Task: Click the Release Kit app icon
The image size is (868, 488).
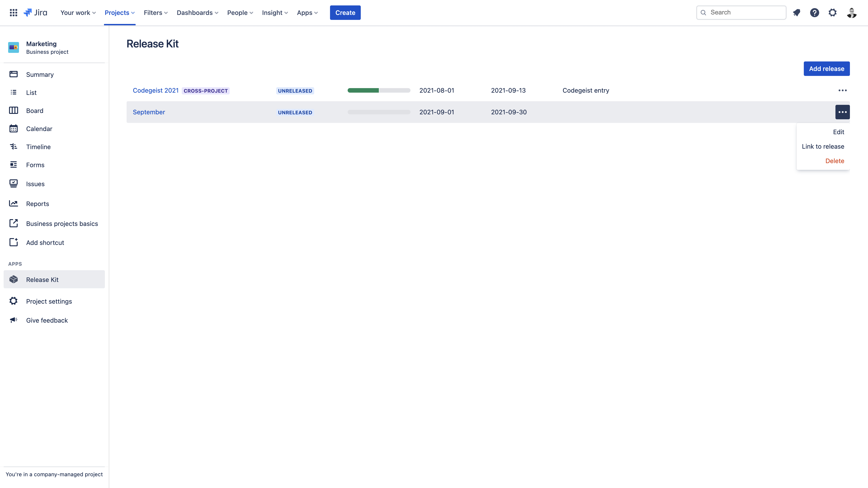Action: (x=14, y=279)
